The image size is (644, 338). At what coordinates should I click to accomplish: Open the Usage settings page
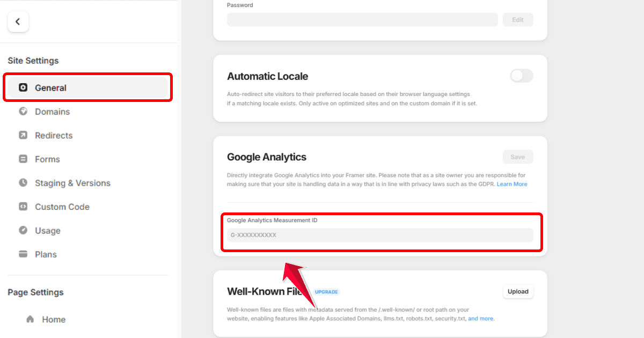point(47,230)
